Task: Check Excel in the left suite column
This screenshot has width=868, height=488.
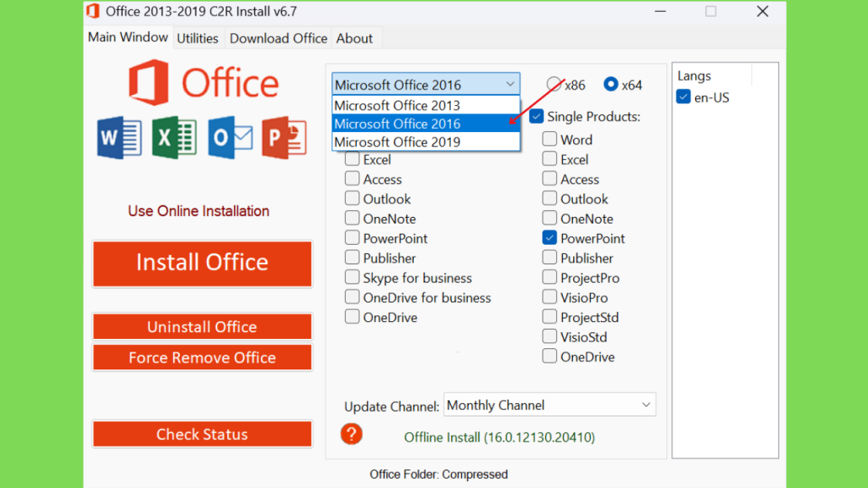Action: click(x=352, y=158)
